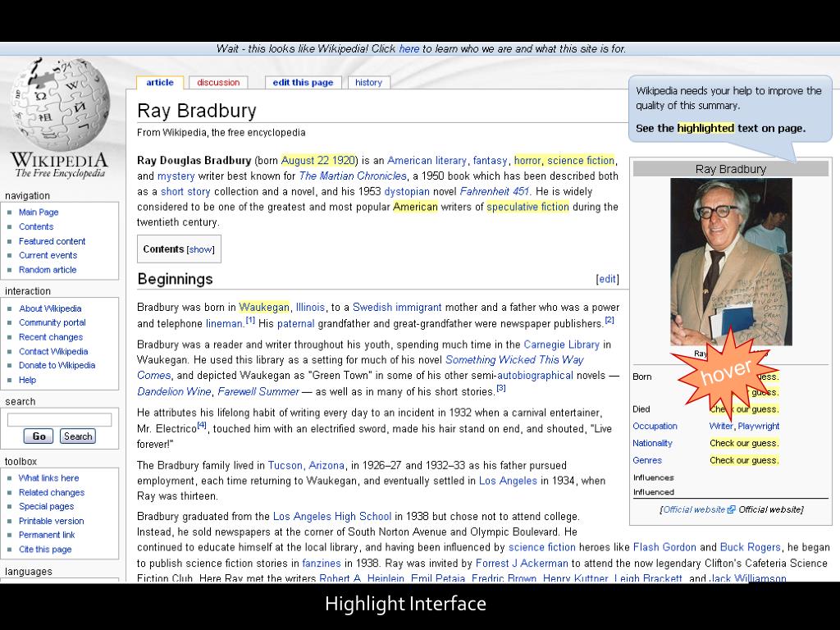Click footnote reference [1]
The width and height of the screenshot is (840, 630).
click(x=250, y=321)
